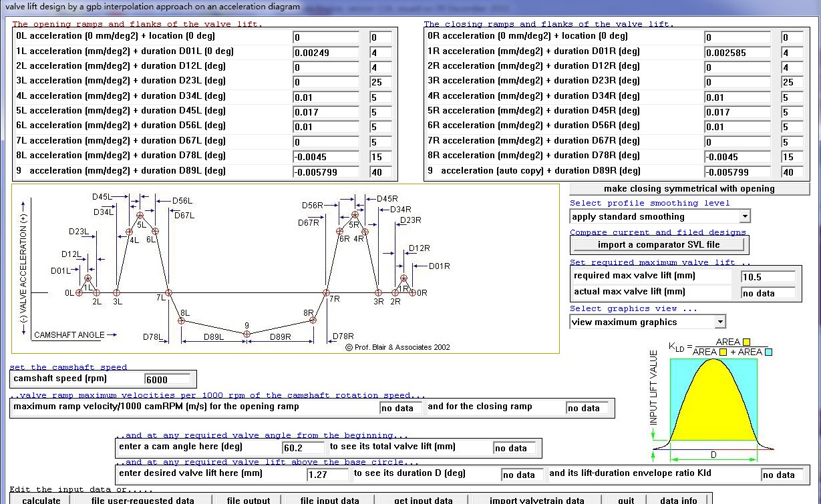The height and width of the screenshot is (504, 821).
Task: Click the quit button
Action: [626, 499]
